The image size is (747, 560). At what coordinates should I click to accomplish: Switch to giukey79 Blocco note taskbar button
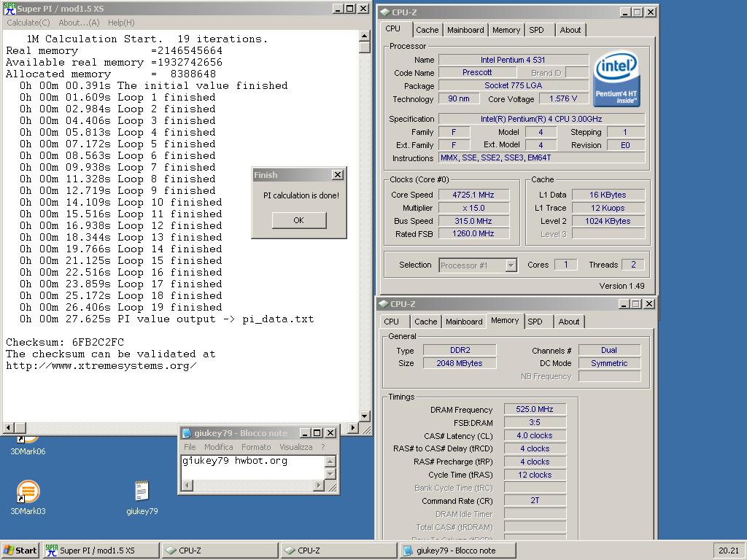tap(458, 550)
